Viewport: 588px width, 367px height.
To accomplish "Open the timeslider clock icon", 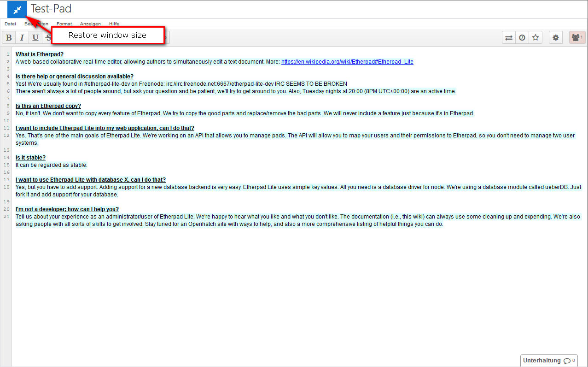I will [522, 38].
